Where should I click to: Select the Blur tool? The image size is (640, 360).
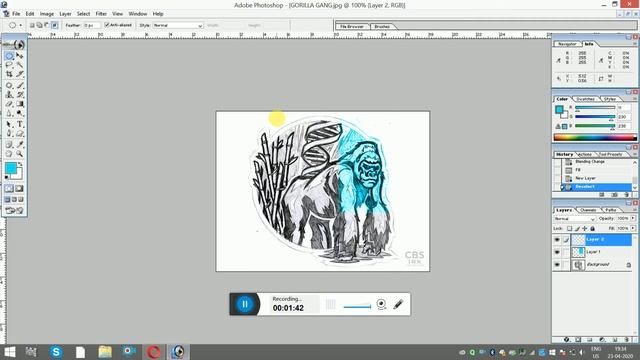click(9, 113)
